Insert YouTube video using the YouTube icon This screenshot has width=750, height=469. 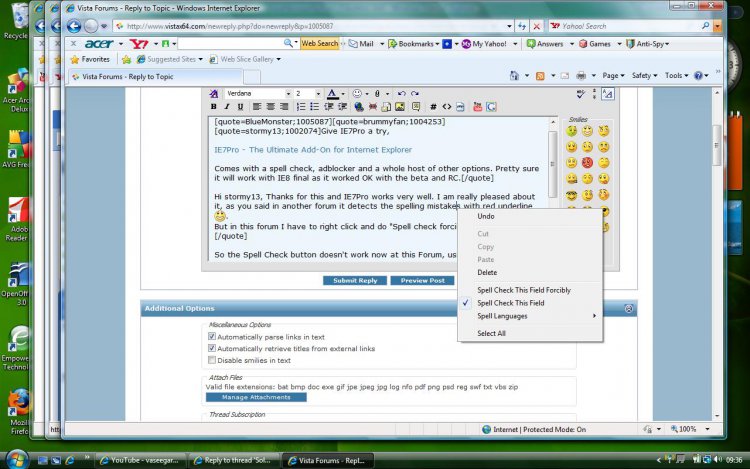click(477, 107)
